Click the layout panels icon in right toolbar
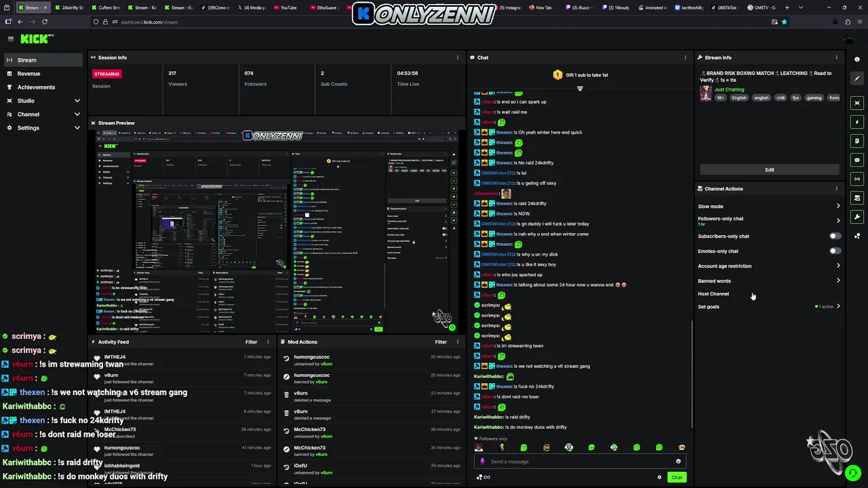Viewport: 868px width, 488px height. tap(857, 198)
